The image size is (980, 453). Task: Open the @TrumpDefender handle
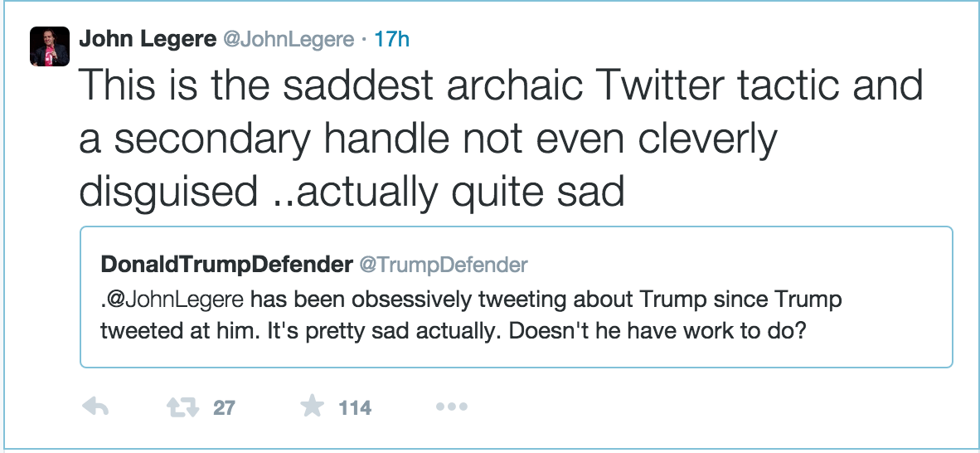click(x=442, y=265)
